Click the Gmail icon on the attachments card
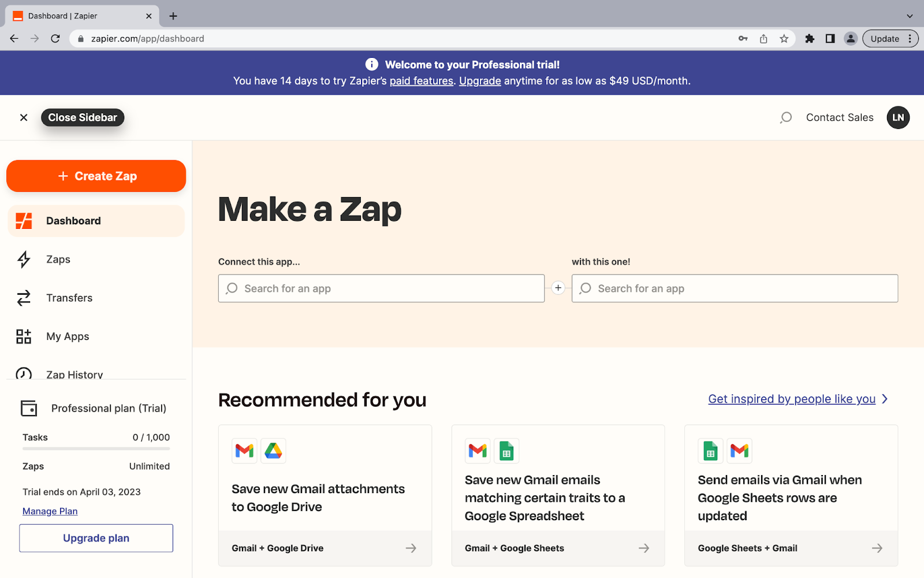Screen dimensions: 924x578 click(x=244, y=451)
